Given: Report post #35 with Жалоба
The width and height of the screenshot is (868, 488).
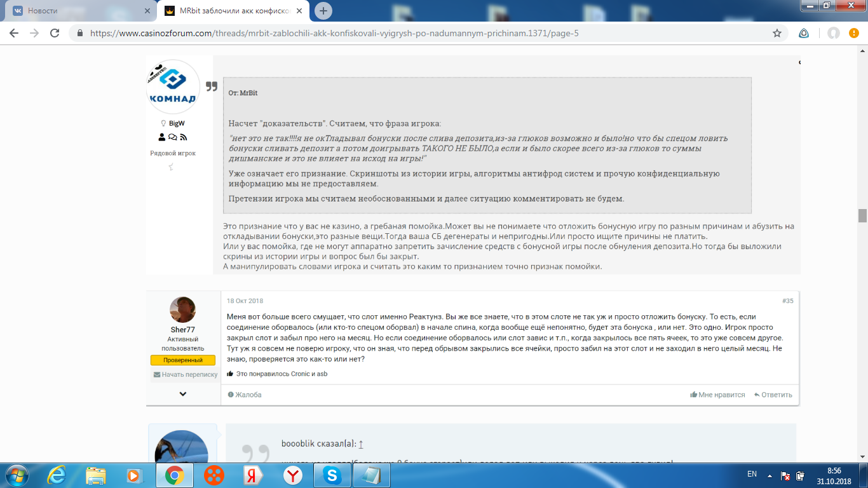Looking at the screenshot, I should coord(245,395).
